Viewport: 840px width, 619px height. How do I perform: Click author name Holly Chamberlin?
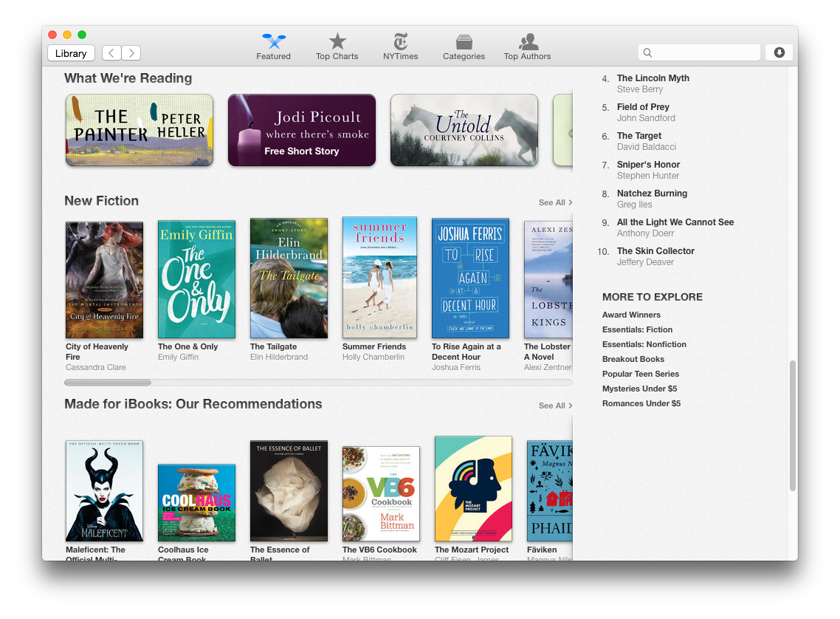pyautogui.click(x=373, y=357)
